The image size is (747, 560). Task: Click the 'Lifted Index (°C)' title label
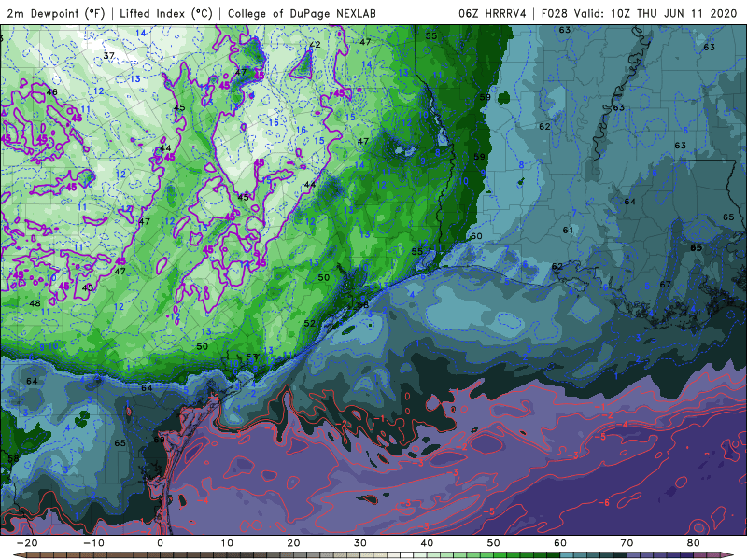166,13
